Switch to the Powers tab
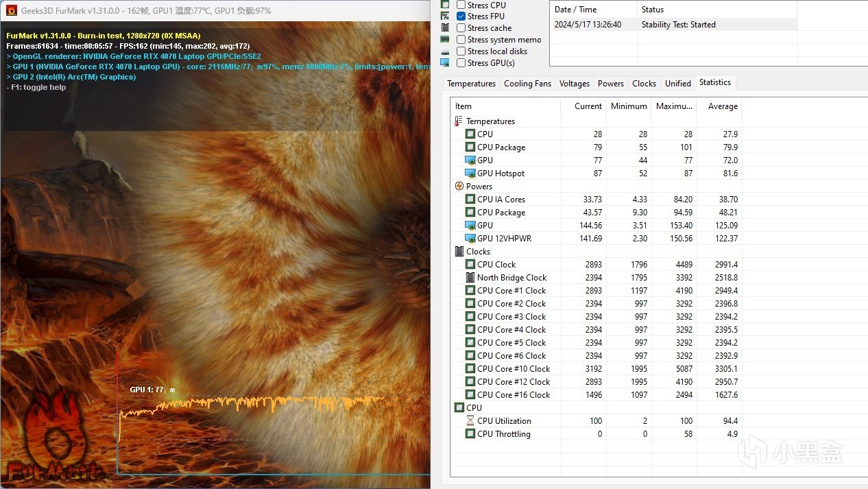868x489 pixels. coord(610,84)
